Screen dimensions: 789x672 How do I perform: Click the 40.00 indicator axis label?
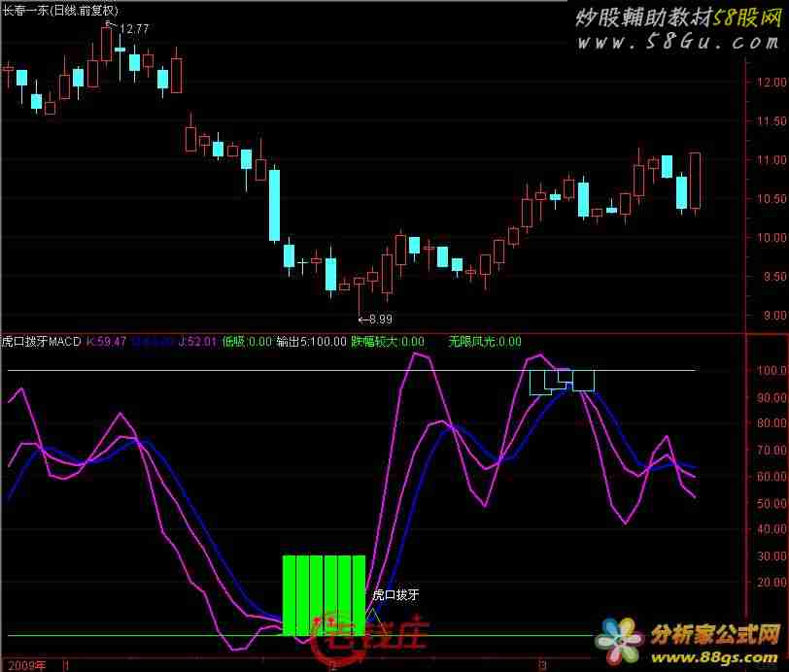pyautogui.click(x=772, y=529)
